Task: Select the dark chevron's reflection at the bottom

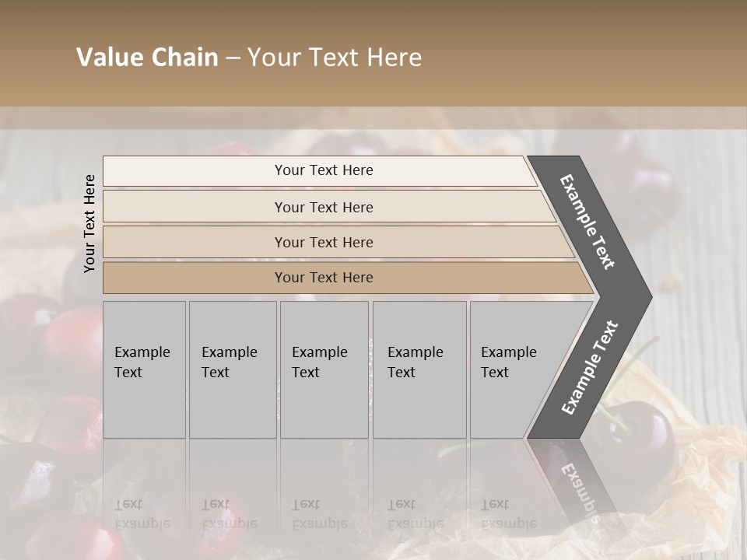Action: tap(574, 486)
